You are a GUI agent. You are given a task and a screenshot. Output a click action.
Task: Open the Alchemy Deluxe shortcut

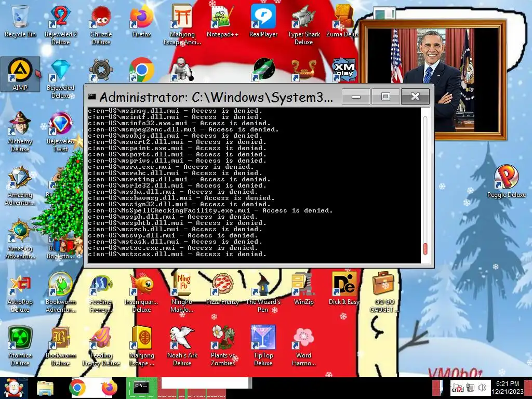(20, 131)
